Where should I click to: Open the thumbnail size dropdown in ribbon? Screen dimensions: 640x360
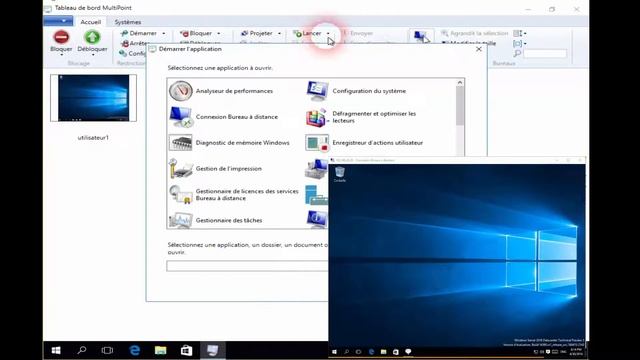pyautogui.click(x=520, y=43)
